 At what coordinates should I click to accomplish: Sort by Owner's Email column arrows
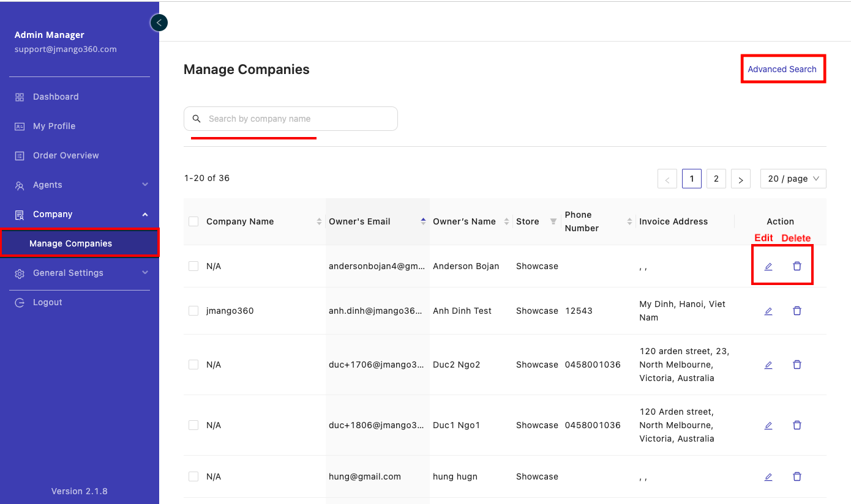tap(423, 221)
